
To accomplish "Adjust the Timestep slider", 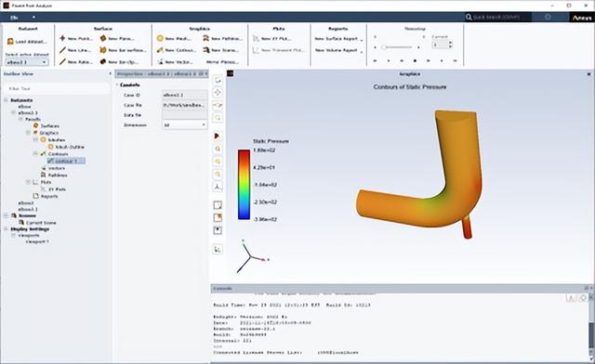I will [397, 47].
